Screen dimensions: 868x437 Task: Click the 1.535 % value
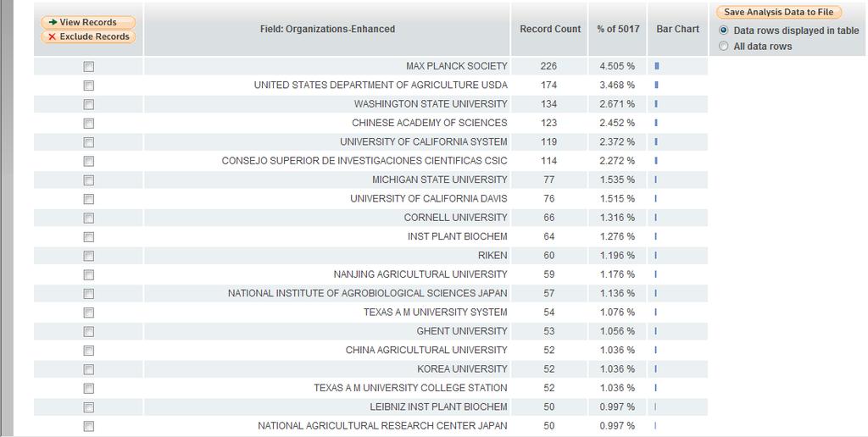point(617,180)
